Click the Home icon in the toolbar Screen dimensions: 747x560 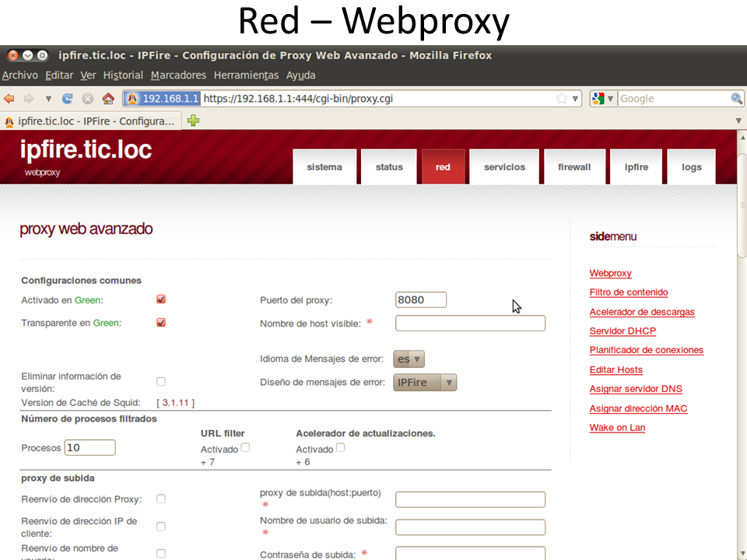click(x=108, y=99)
